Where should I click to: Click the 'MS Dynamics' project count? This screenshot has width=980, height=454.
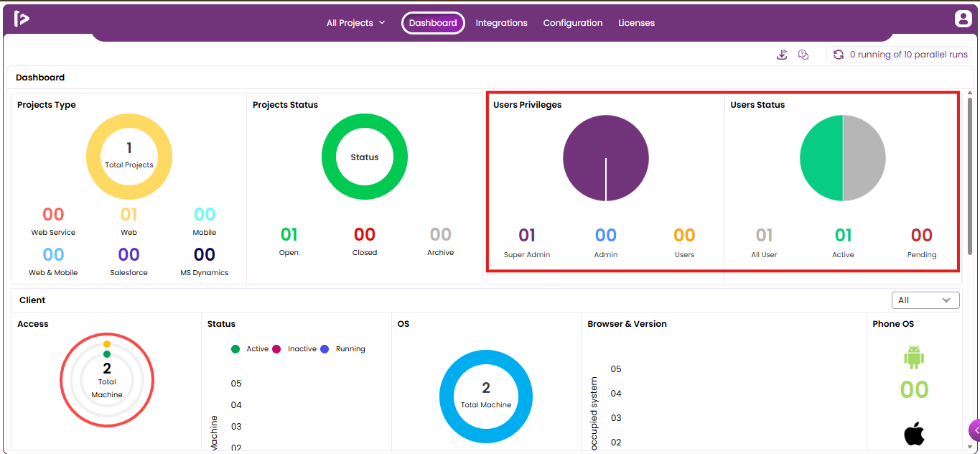coord(205,254)
